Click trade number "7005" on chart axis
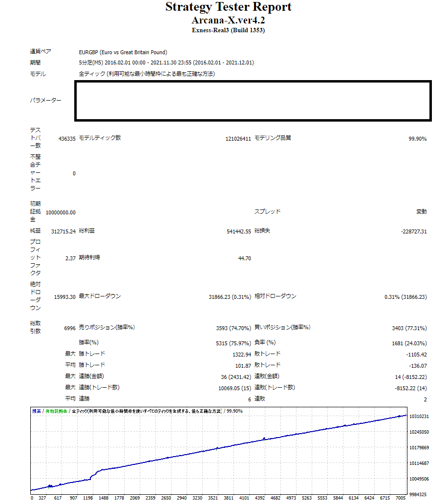This screenshot has width=448, height=503. 401,498
